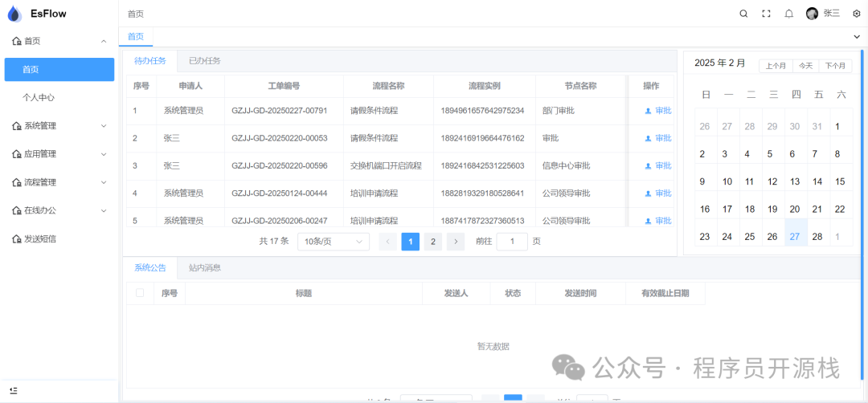Click the 工单编号 column header

[284, 86]
